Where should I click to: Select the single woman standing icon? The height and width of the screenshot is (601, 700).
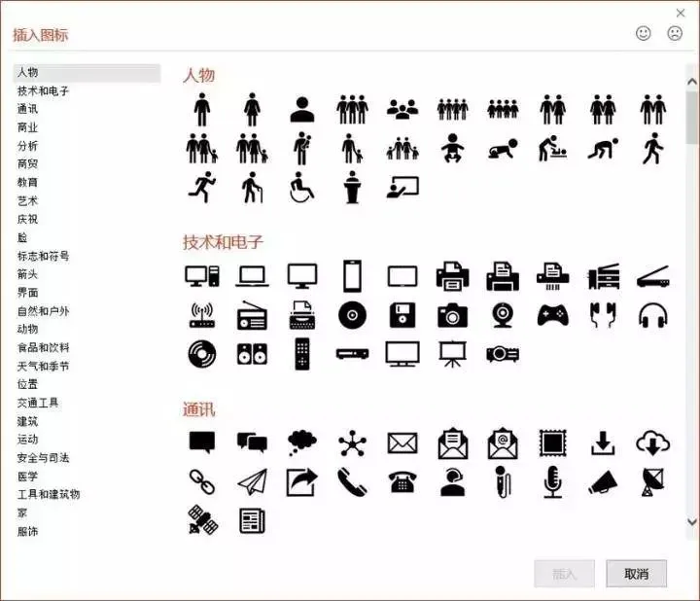click(x=252, y=109)
